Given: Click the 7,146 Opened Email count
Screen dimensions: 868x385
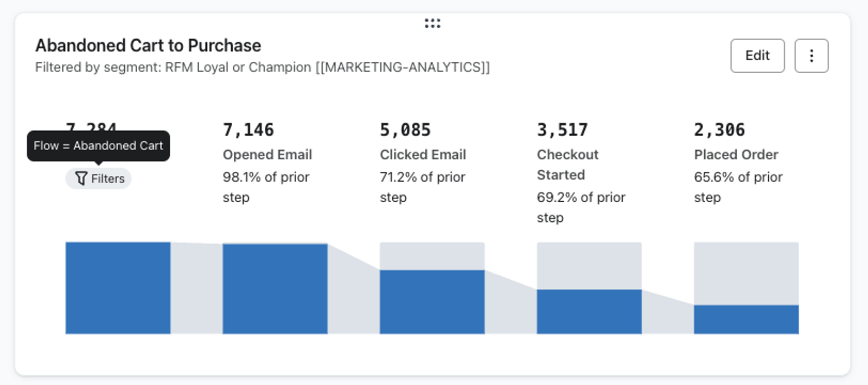Looking at the screenshot, I should pos(248,130).
